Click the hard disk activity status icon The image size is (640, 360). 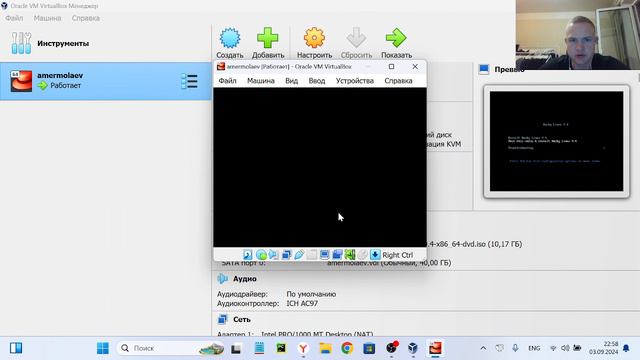[x=248, y=255]
